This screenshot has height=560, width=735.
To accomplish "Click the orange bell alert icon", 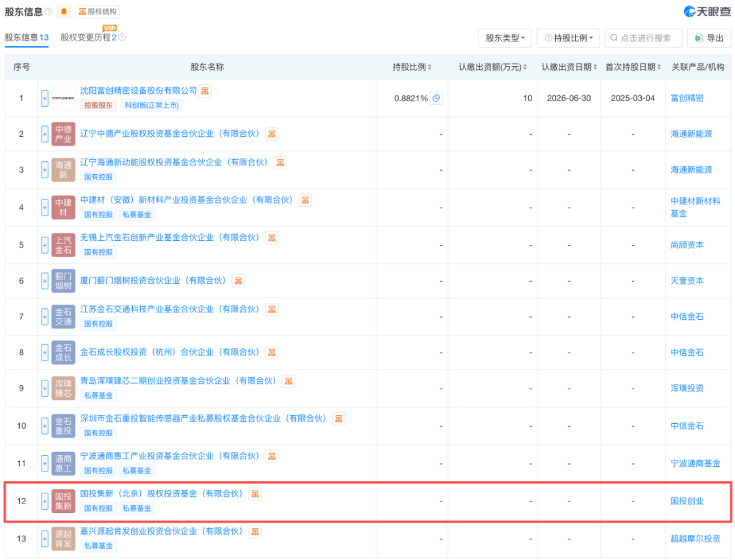I will (x=64, y=12).
